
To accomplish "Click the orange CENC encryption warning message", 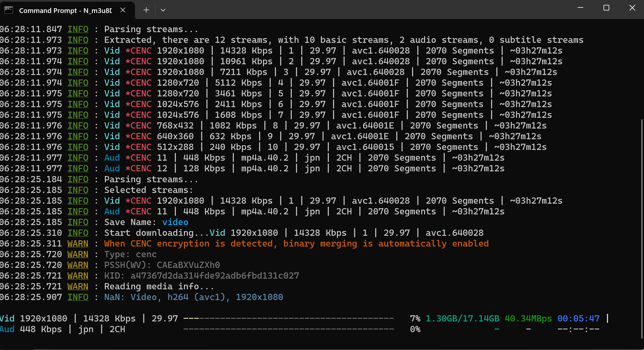I will pyautogui.click(x=296, y=244).
